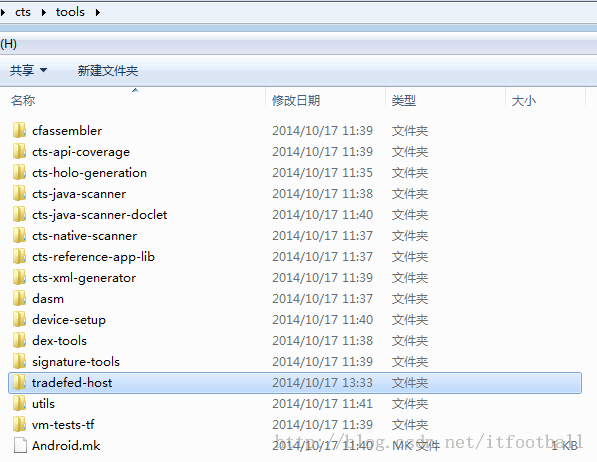The height and width of the screenshot is (462, 597).
Task: Select the utils folder name
Action: coord(43,403)
